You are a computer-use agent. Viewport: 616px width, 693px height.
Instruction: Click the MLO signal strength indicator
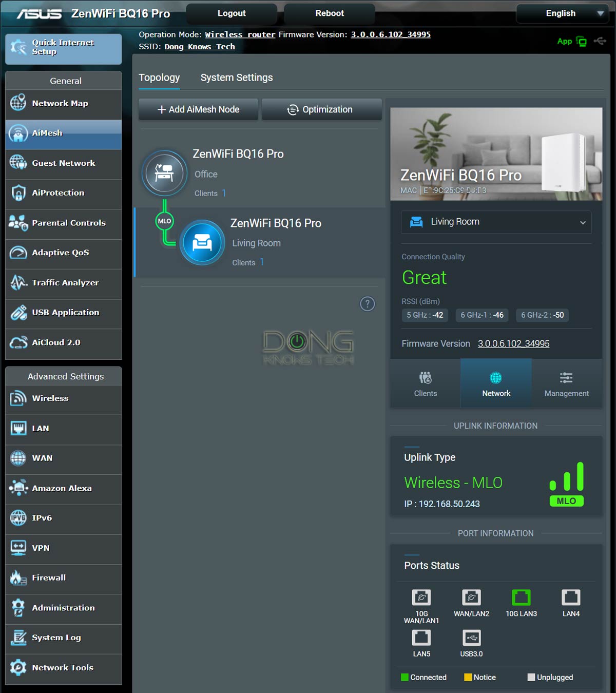[x=567, y=484]
